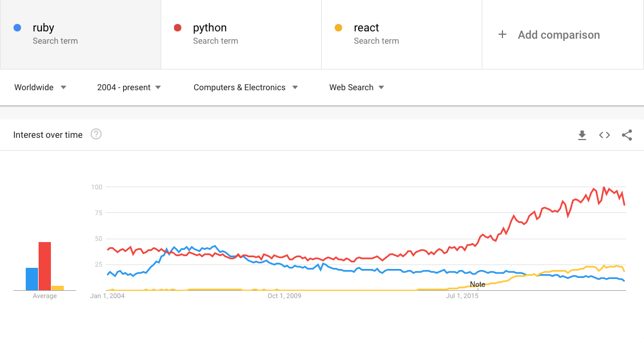Edit the react search term
This screenshot has width=644, height=339.
(401, 34)
